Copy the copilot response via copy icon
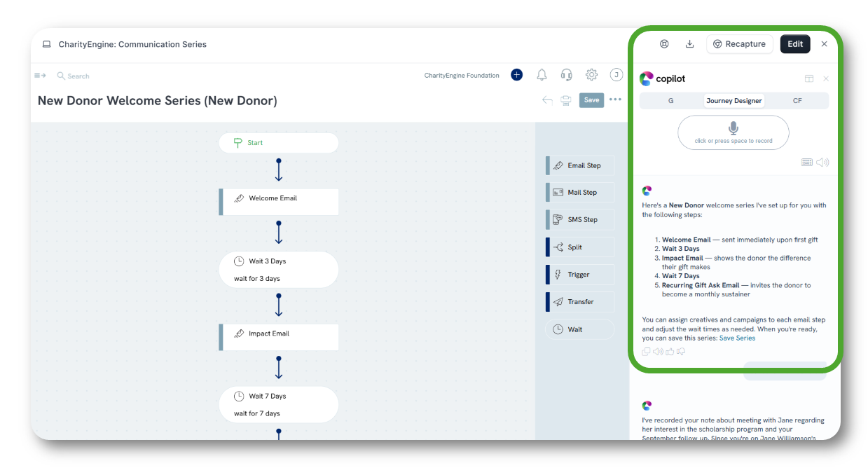The height and width of the screenshot is (468, 868). [x=646, y=352]
